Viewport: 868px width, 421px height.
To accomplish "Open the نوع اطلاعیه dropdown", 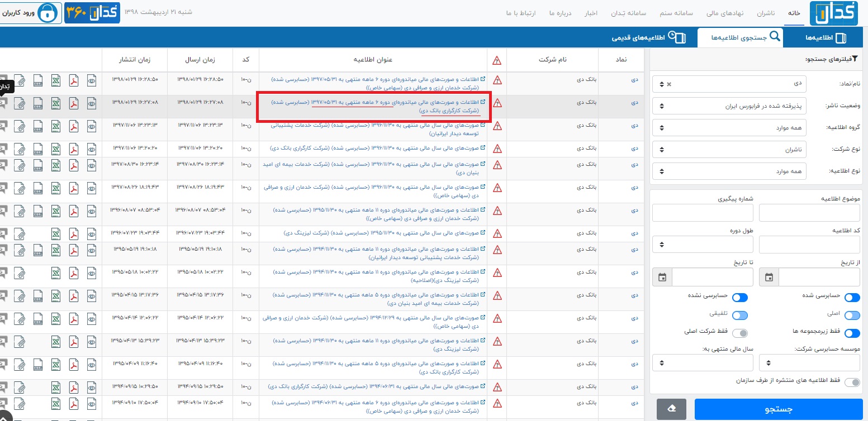I will click(729, 171).
